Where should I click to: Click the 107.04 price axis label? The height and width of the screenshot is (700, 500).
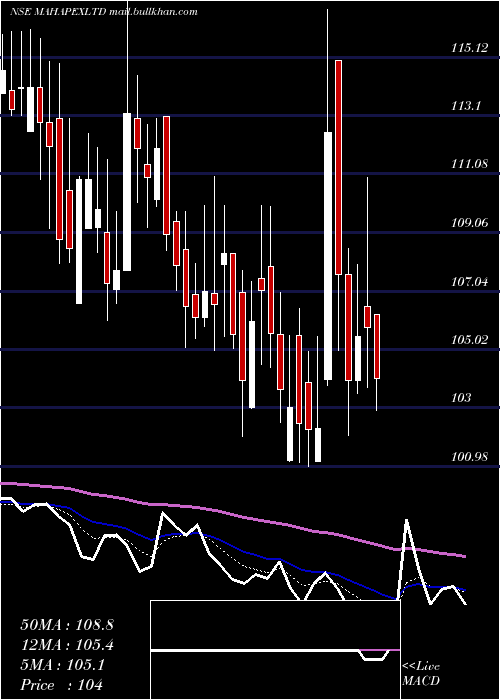(470, 281)
